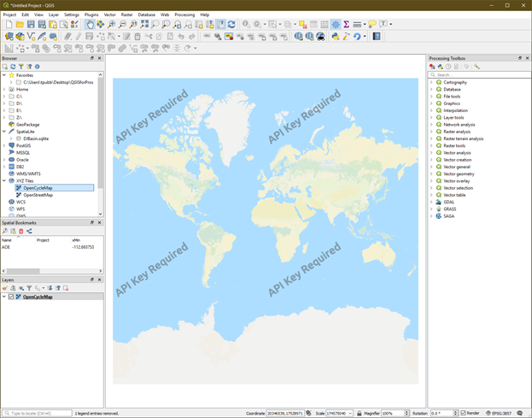Toggle the Render checkbox in status bar

pyautogui.click(x=464, y=413)
